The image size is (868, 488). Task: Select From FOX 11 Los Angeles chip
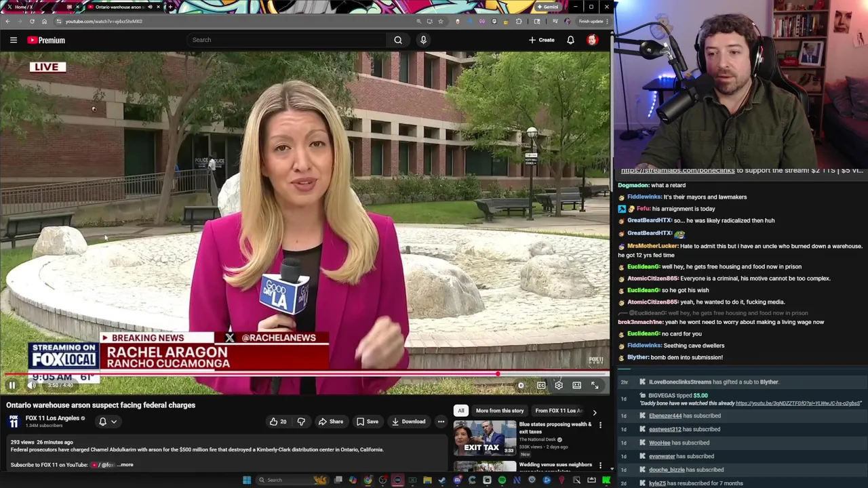point(559,411)
